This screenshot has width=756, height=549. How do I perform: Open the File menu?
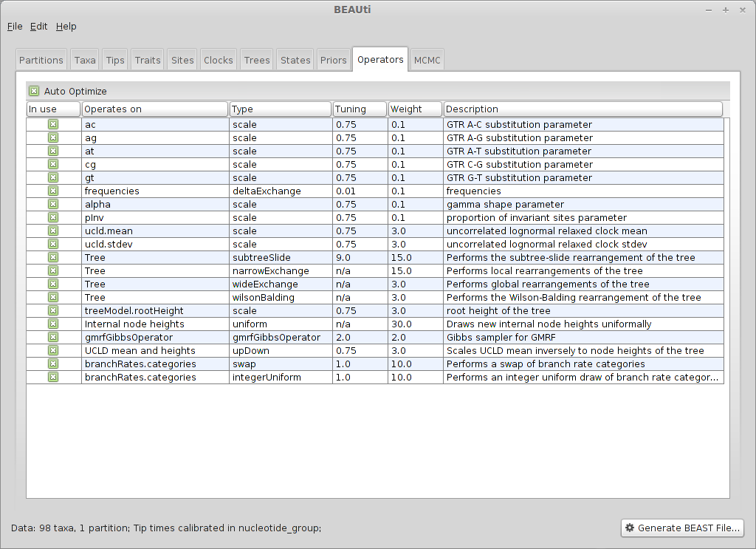pyautogui.click(x=15, y=27)
